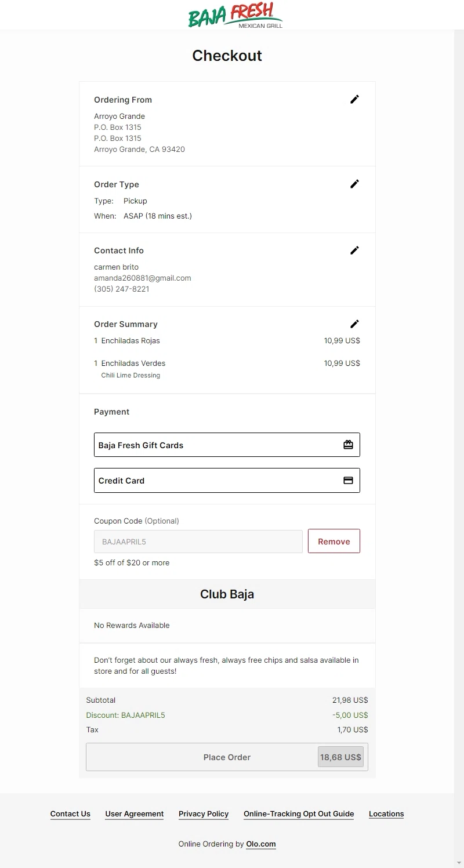The image size is (464, 868).
Task: Visit the Olo.com link
Action: coord(260,844)
